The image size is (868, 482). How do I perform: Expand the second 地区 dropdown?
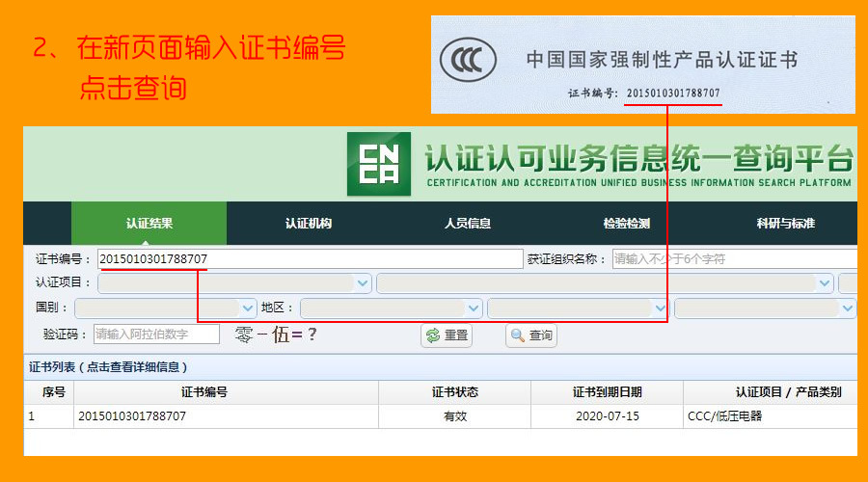click(x=579, y=308)
